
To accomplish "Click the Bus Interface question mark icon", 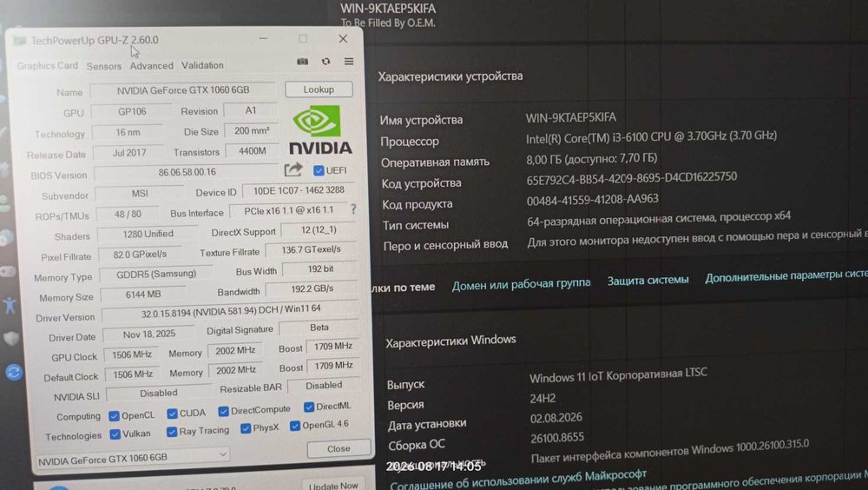I will [353, 209].
